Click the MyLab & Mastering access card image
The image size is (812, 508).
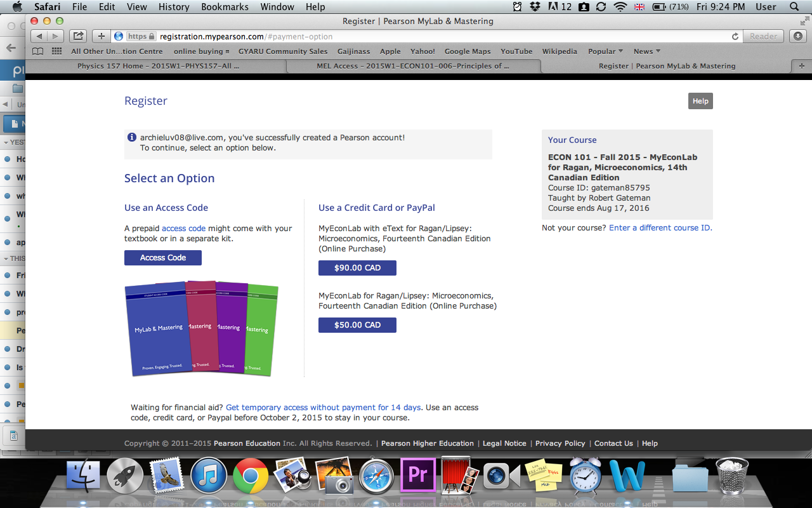coord(201,329)
